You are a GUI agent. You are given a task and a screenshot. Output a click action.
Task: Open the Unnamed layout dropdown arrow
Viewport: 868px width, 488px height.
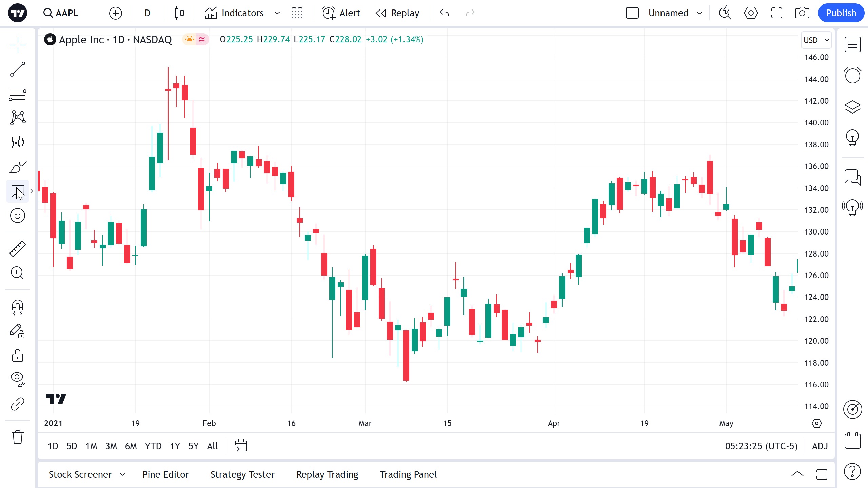[x=699, y=13]
